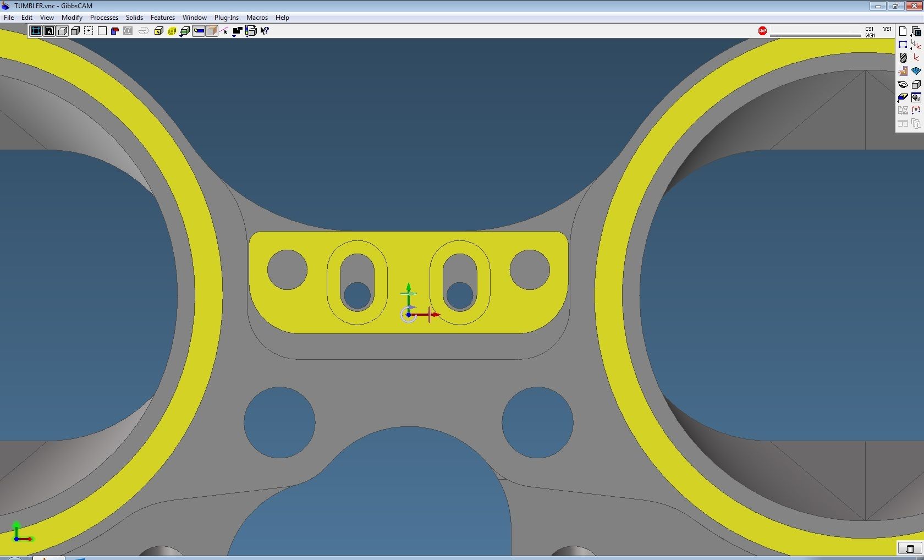This screenshot has height=560, width=924.
Task: Toggle the light wireframe cube display icon
Action: (x=62, y=31)
